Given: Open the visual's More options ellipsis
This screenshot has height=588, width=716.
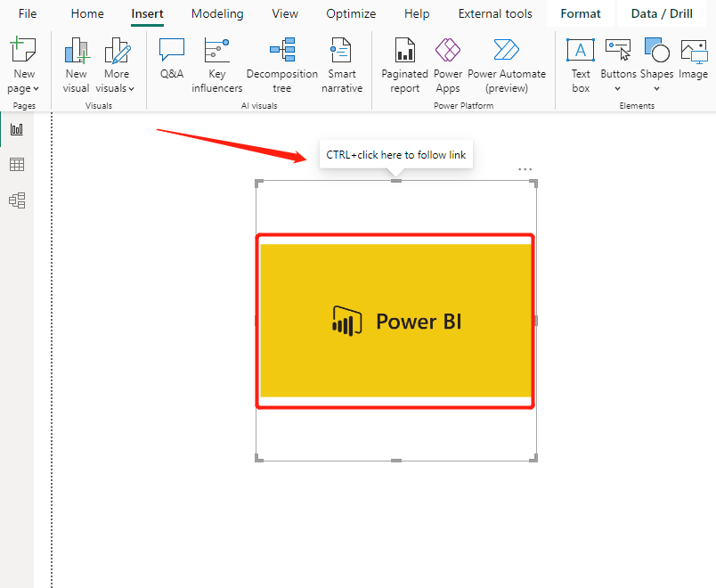Looking at the screenshot, I should 525,169.
